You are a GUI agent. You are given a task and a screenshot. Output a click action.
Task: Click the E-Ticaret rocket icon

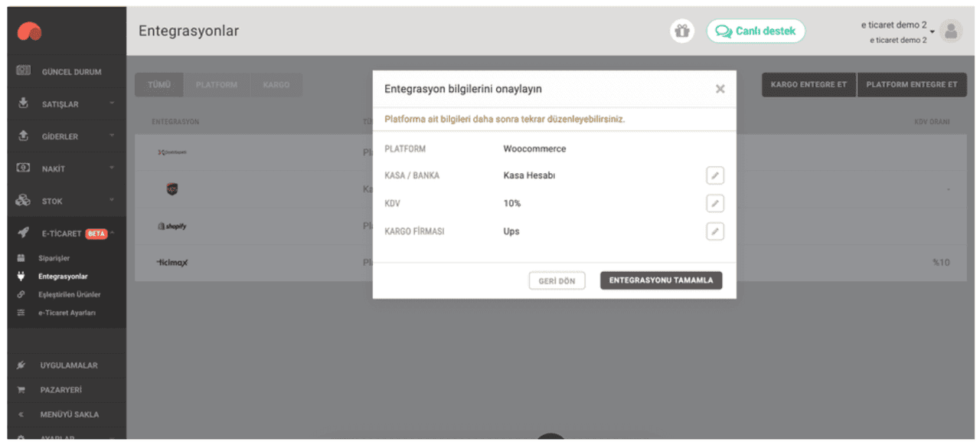pos(23,234)
